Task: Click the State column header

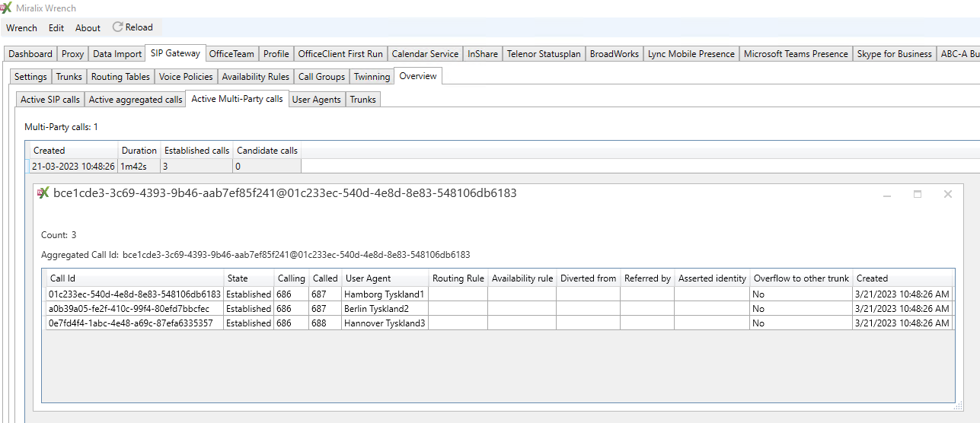Action: pyautogui.click(x=249, y=278)
